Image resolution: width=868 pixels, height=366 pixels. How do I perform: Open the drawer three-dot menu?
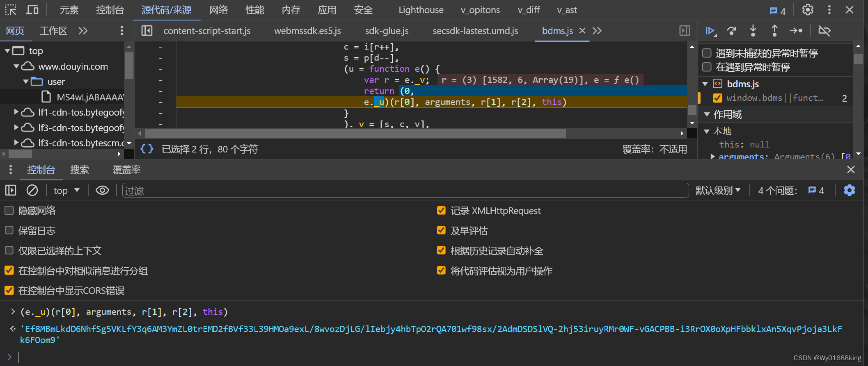point(11,170)
